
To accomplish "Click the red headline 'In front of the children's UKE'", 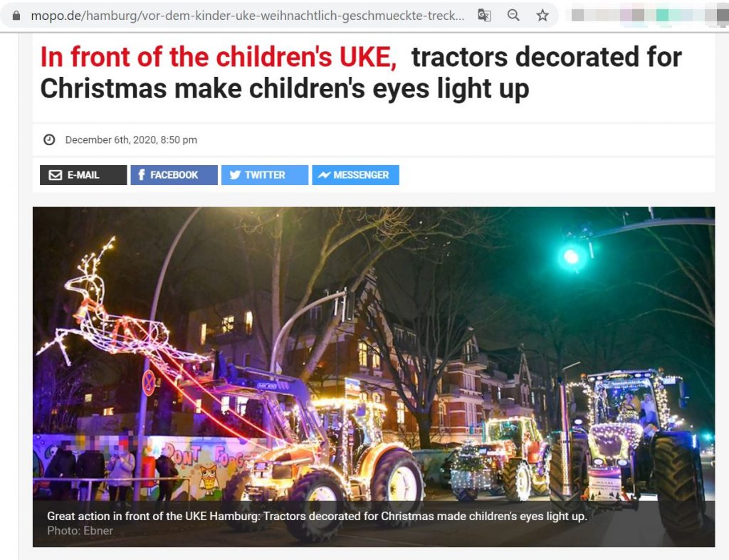I will [219, 57].
